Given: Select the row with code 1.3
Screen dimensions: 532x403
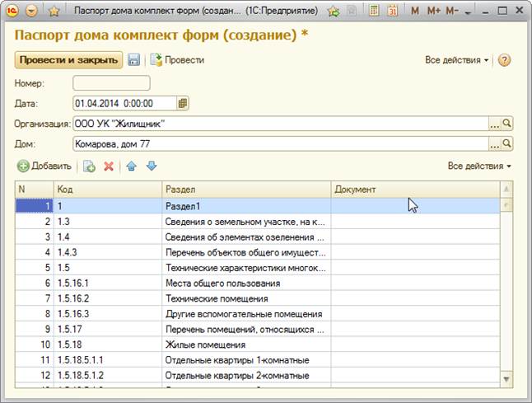Looking at the screenshot, I should [258, 222].
